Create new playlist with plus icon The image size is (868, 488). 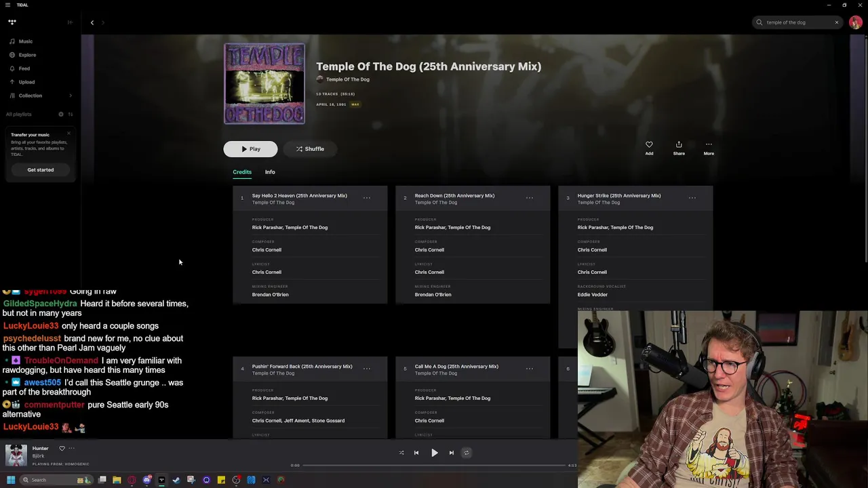[x=60, y=114]
